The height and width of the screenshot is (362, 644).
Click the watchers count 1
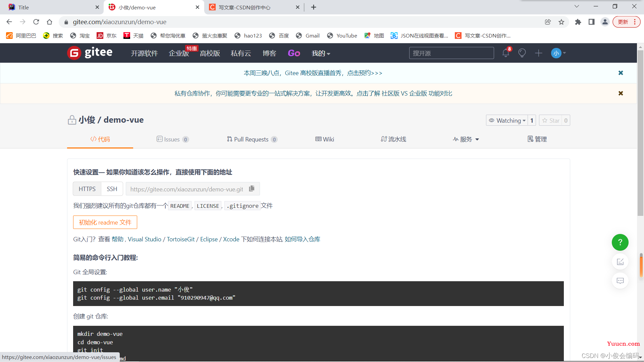532,120
